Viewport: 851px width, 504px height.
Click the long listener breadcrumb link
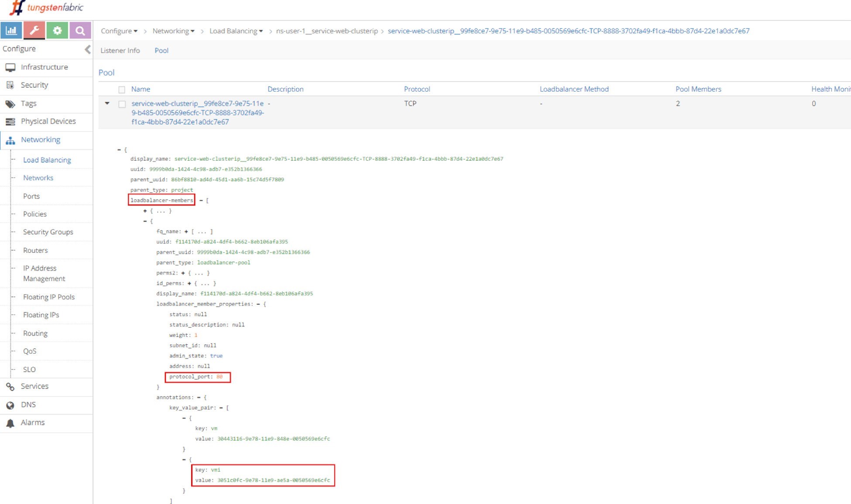(569, 31)
